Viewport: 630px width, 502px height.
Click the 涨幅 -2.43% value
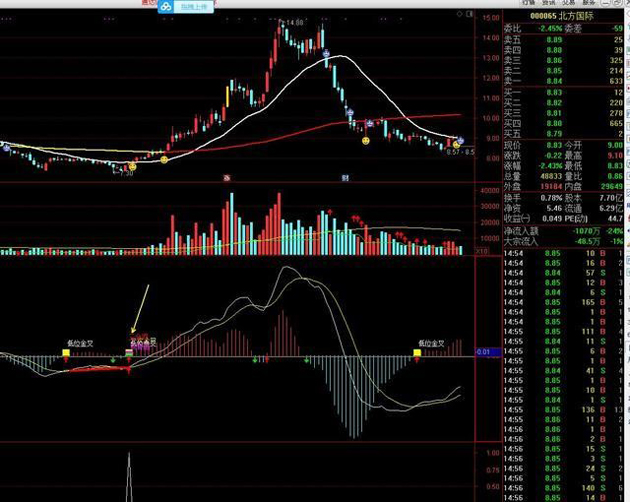[x=550, y=166]
